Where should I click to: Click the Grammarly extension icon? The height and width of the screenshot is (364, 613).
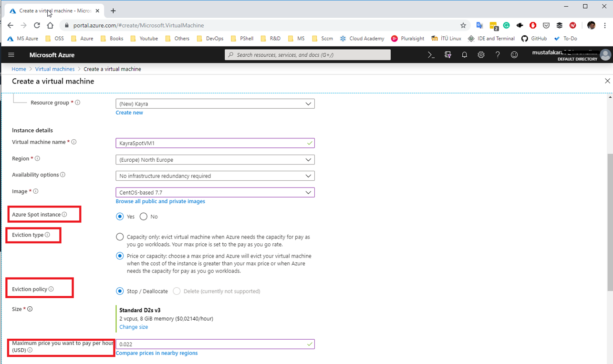click(x=507, y=25)
